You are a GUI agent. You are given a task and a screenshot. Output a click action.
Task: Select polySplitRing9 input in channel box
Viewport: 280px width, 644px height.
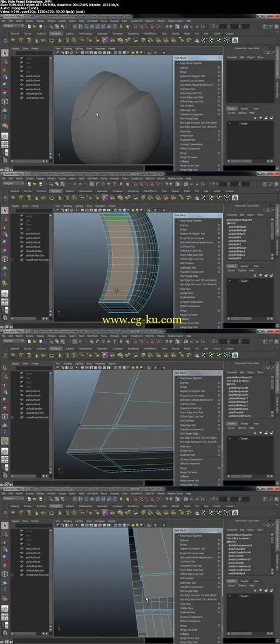(237, 227)
